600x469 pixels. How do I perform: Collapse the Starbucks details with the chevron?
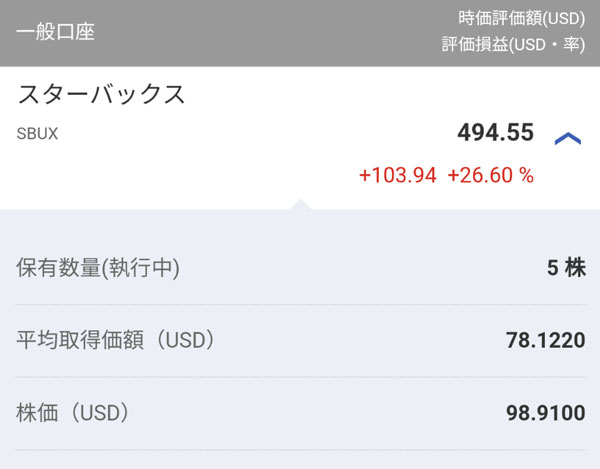(567, 138)
